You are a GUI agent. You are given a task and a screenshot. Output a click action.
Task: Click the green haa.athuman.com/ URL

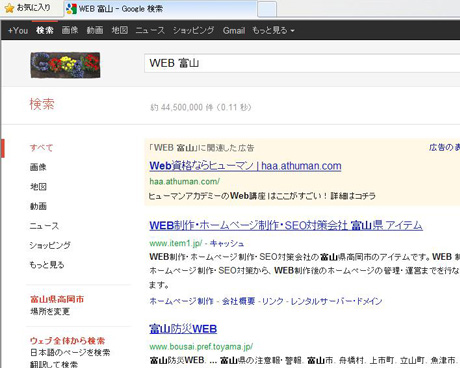pos(184,182)
